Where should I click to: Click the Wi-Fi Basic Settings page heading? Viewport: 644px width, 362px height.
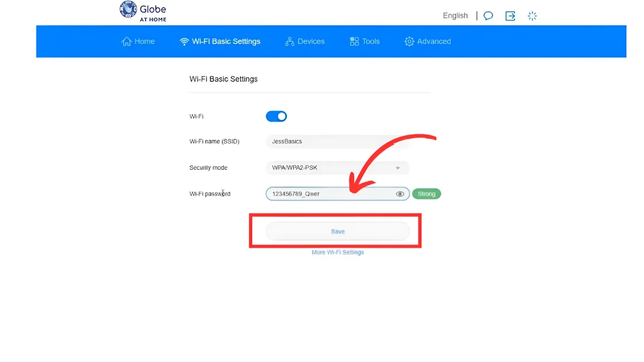click(223, 79)
